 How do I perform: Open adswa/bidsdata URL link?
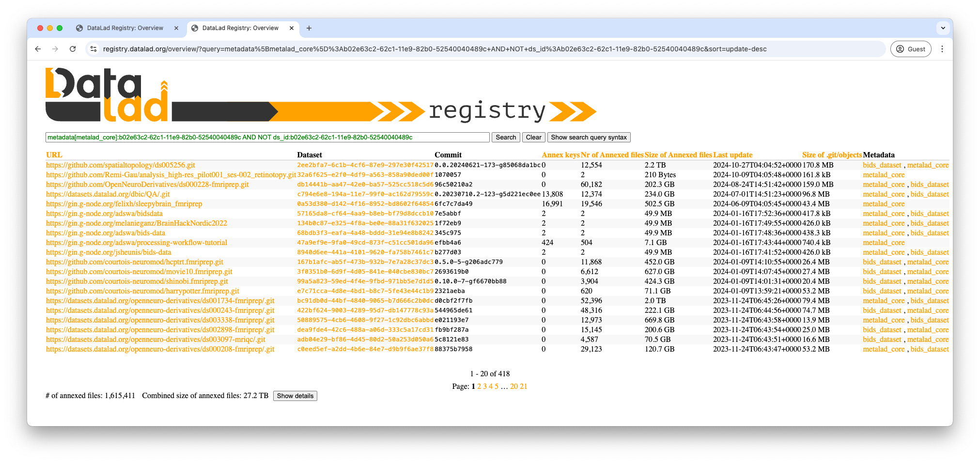coord(104,214)
